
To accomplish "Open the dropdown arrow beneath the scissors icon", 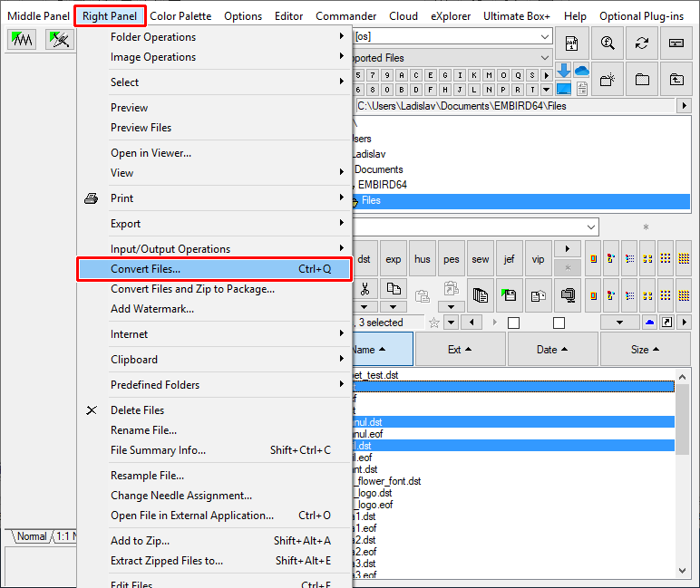I will [365, 307].
